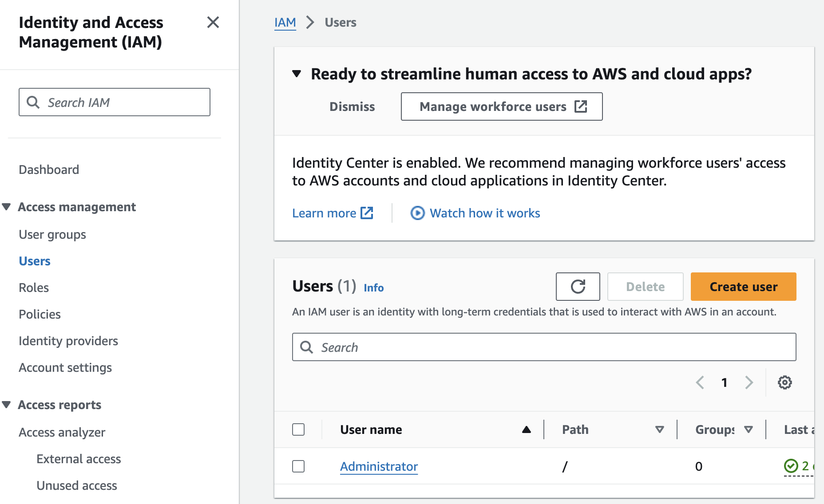Image resolution: width=824 pixels, height=504 pixels.
Task: Click the Learn more external link icon
Action: [x=367, y=213]
